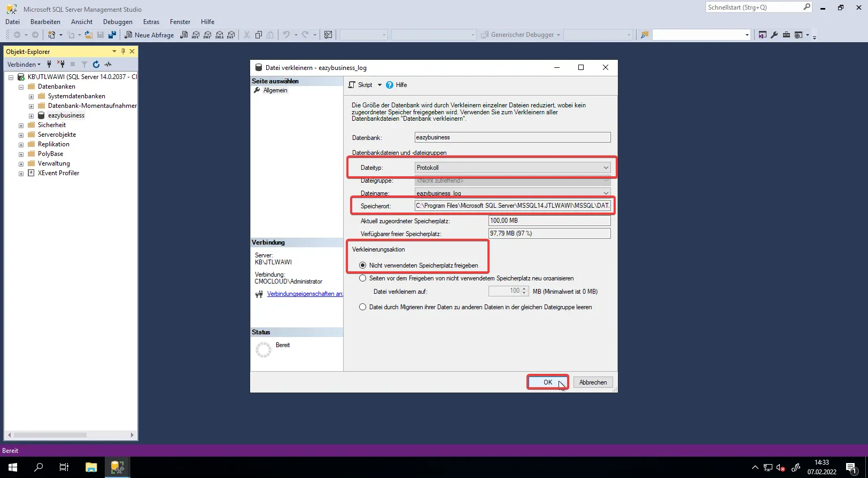The image size is (868, 478).
Task: Expand the Verwaltung folder node
Action: pos(21,164)
